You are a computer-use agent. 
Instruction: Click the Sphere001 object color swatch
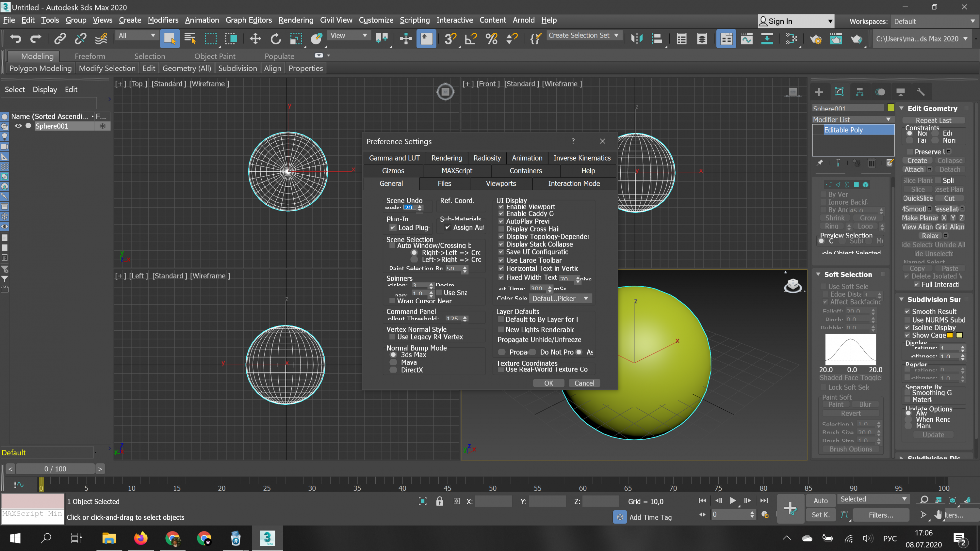(x=890, y=108)
